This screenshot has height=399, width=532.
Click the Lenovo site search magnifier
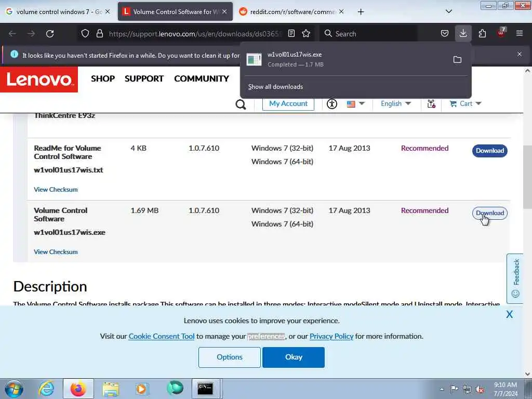(x=241, y=104)
